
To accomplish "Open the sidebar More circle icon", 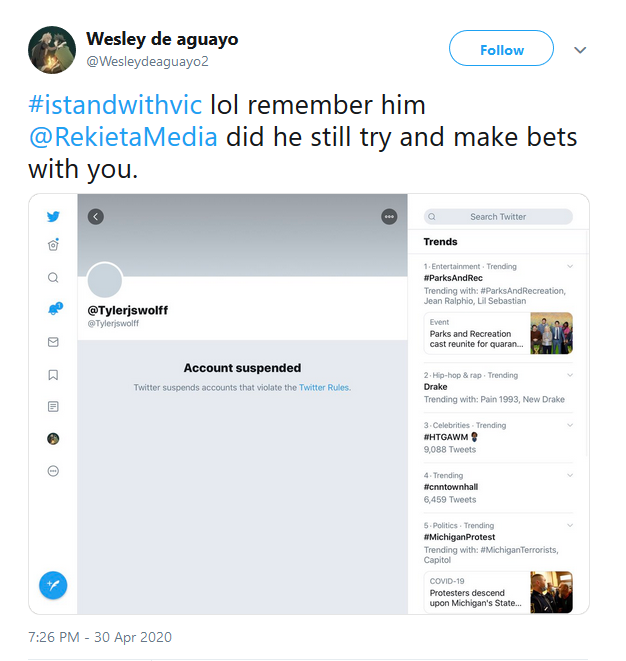I will tap(53, 471).
